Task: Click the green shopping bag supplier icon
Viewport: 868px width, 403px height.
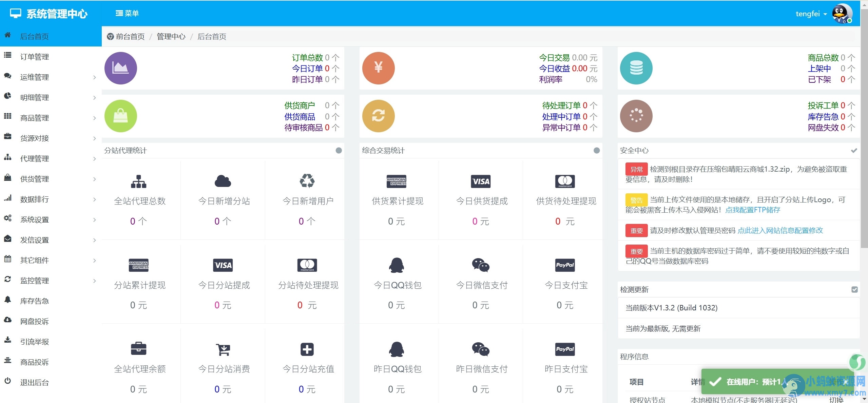Action: click(120, 116)
